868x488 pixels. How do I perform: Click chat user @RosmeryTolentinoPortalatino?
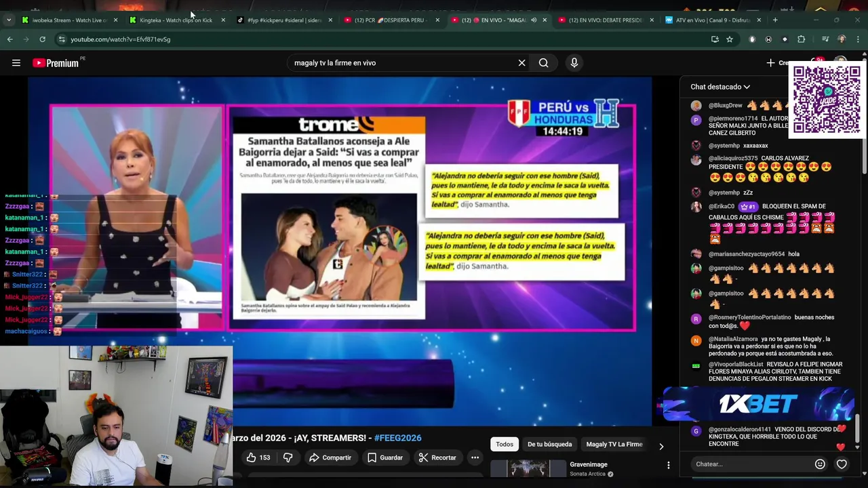click(x=749, y=317)
